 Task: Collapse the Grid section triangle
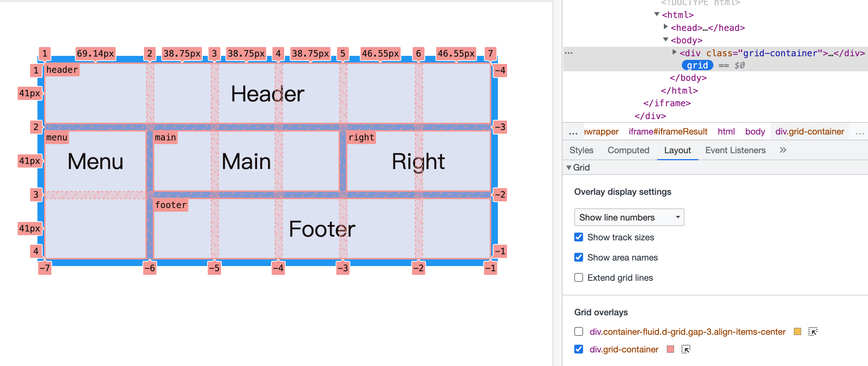(x=569, y=168)
